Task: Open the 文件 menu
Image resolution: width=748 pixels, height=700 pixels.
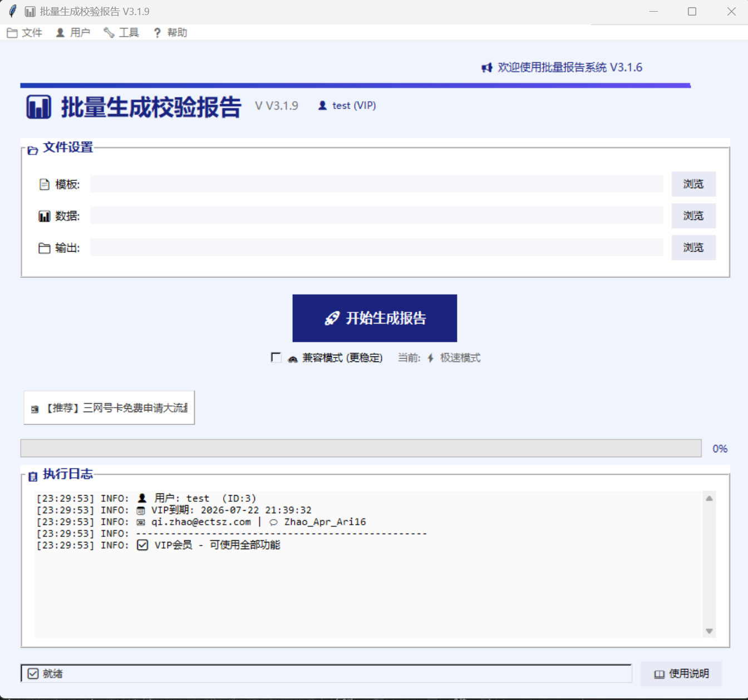Action: (24, 33)
